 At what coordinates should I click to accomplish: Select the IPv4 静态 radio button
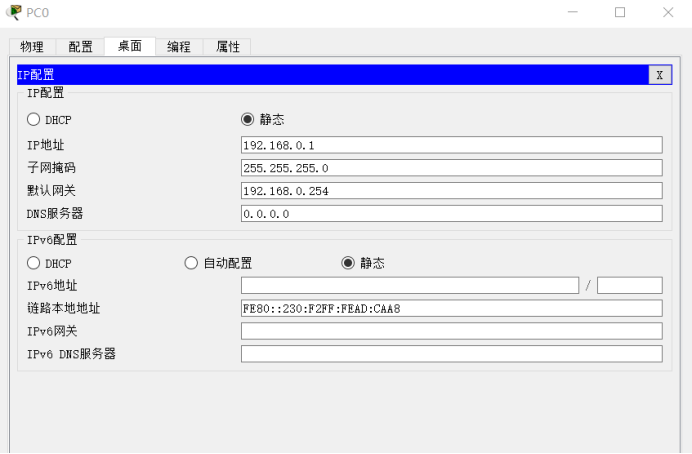[x=248, y=119]
